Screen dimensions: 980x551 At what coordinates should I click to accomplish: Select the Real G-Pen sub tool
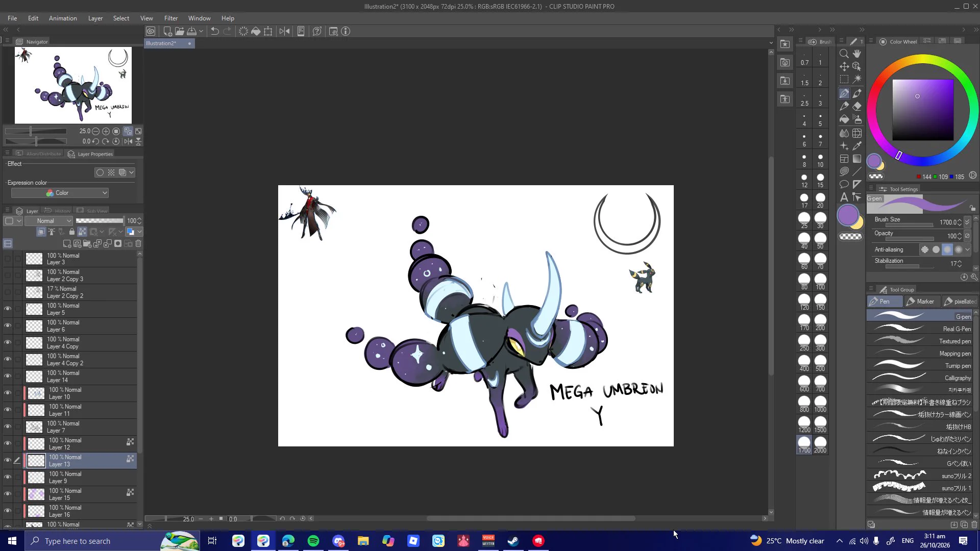pyautogui.click(x=919, y=329)
